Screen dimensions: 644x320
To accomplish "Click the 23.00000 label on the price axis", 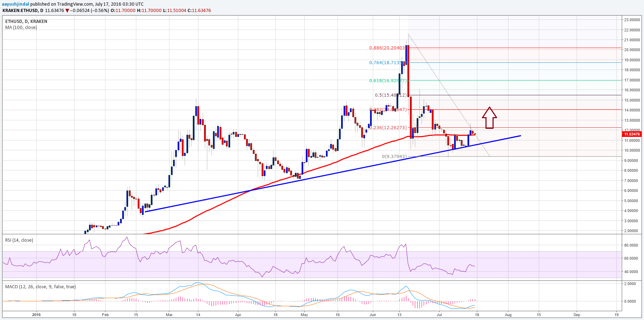I will click(x=632, y=20).
